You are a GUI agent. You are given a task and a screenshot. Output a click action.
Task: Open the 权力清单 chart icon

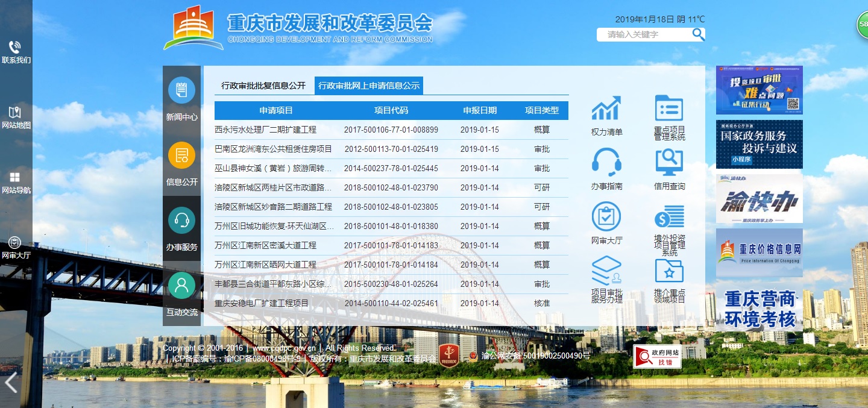[606, 108]
